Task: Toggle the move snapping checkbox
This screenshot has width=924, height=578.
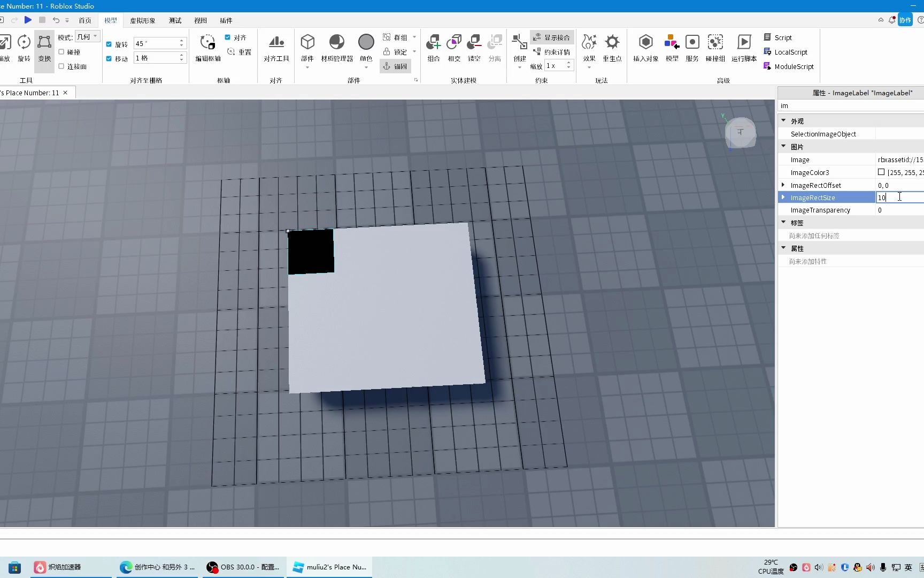Action: [x=109, y=59]
